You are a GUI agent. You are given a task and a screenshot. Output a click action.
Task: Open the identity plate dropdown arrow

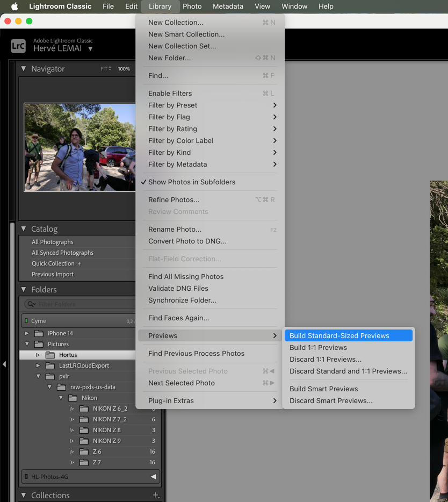click(x=90, y=49)
